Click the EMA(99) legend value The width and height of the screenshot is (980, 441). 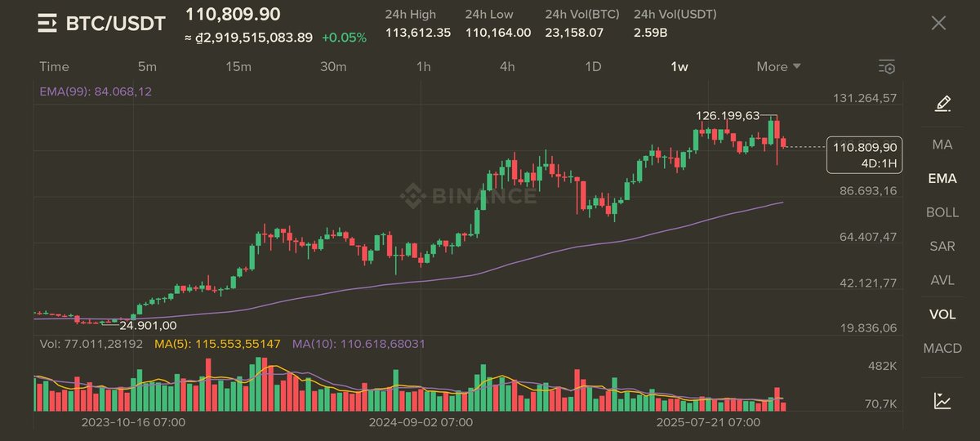(x=96, y=91)
